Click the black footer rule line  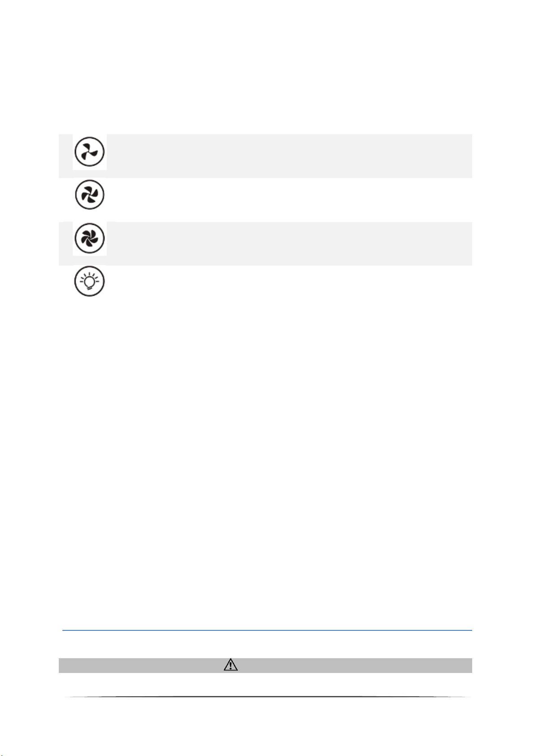pyautogui.click(x=267, y=697)
